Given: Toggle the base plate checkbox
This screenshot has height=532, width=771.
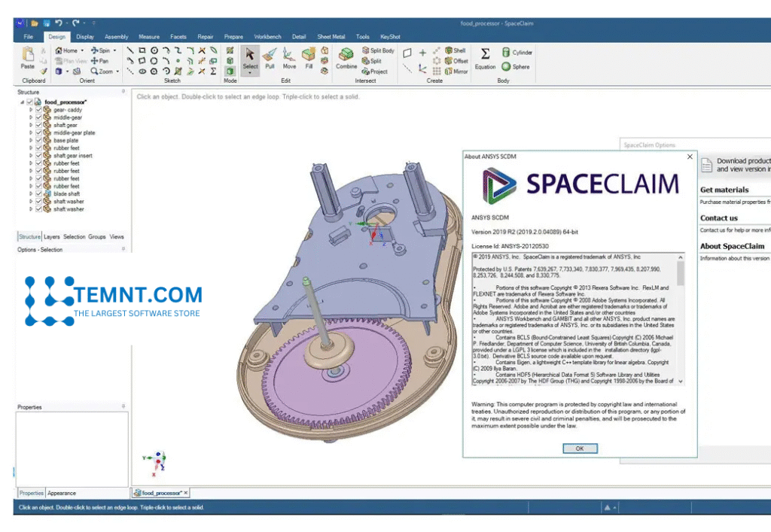Looking at the screenshot, I should click(38, 141).
